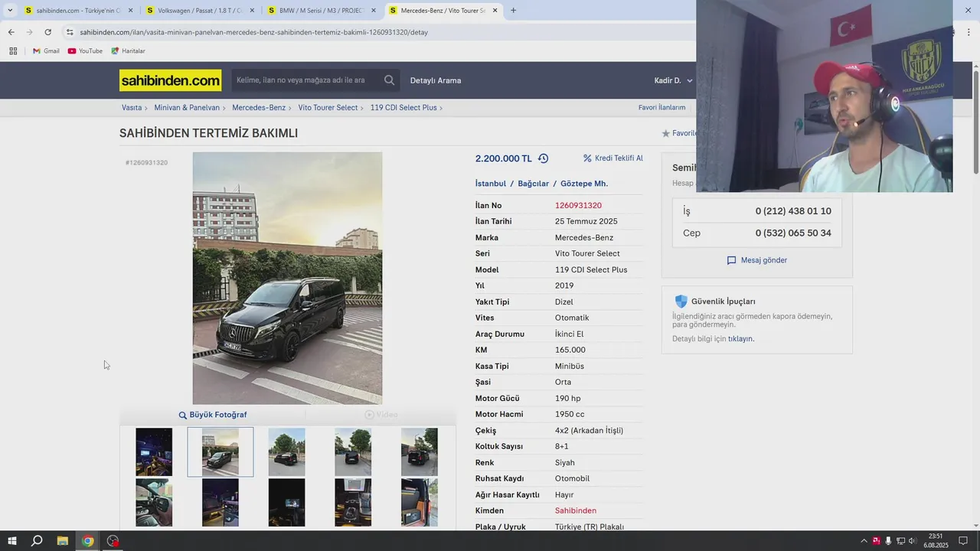Click the Bağcılar district link
The height and width of the screenshot is (551, 980).
pos(534,184)
